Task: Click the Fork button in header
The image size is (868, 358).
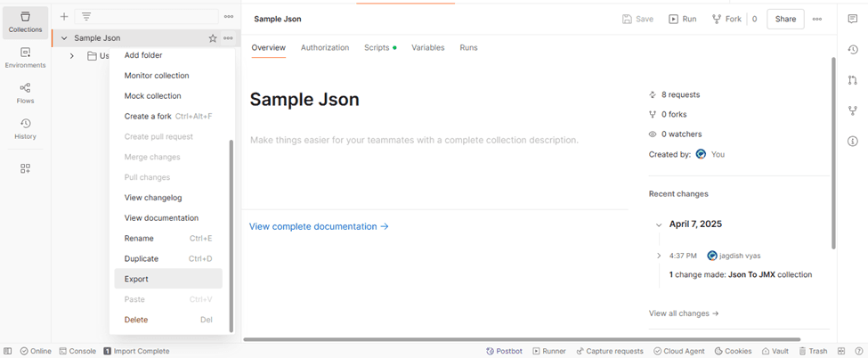Action: click(726, 19)
